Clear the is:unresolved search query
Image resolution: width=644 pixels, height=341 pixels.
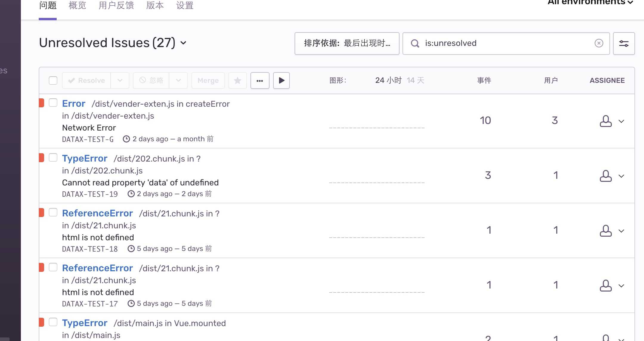[x=599, y=43]
